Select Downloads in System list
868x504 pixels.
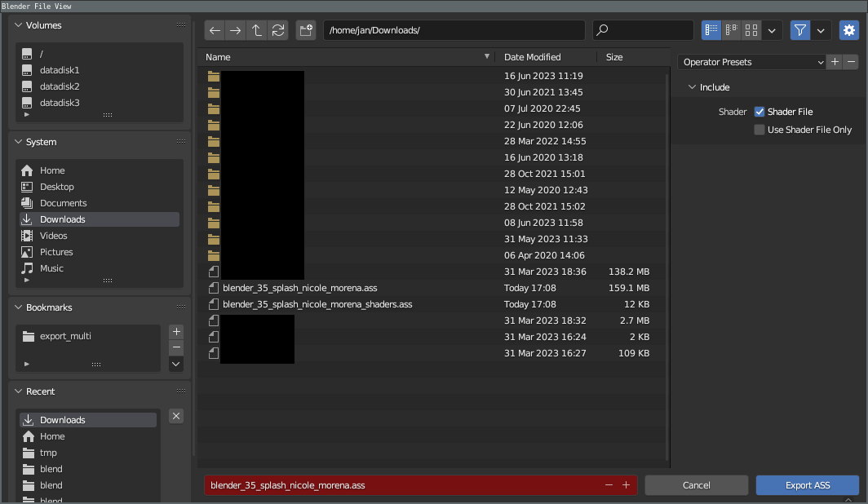pyautogui.click(x=100, y=219)
